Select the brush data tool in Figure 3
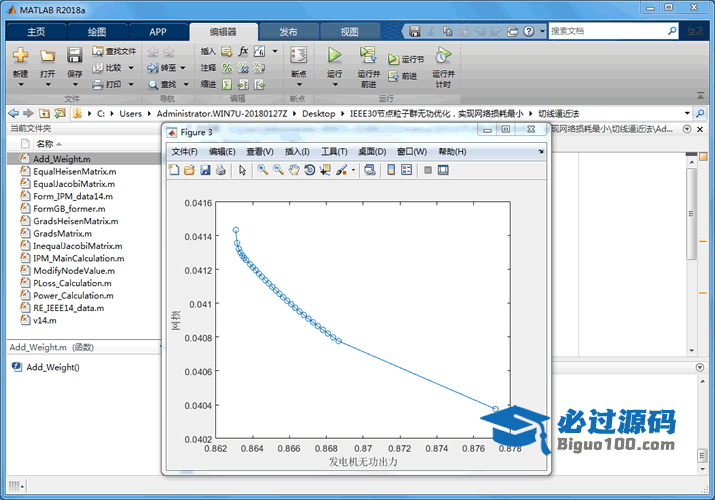715x500 pixels. click(x=341, y=170)
